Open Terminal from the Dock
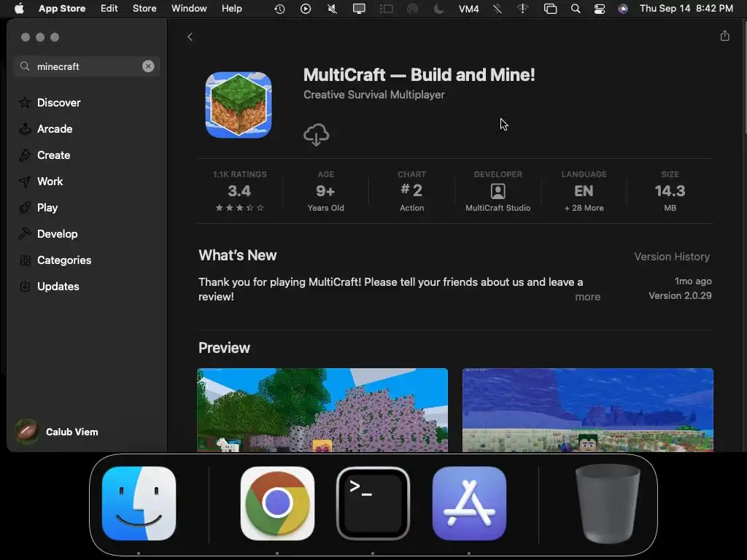The width and height of the screenshot is (747, 560). tap(373, 503)
